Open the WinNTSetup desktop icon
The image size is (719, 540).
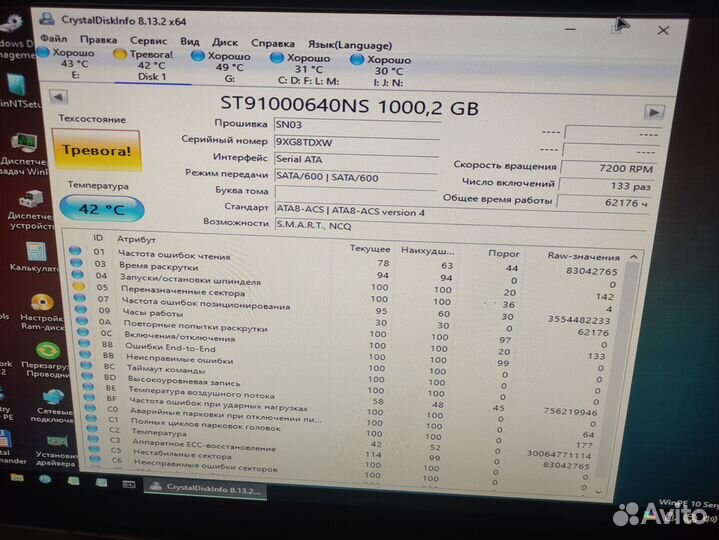[x=18, y=92]
